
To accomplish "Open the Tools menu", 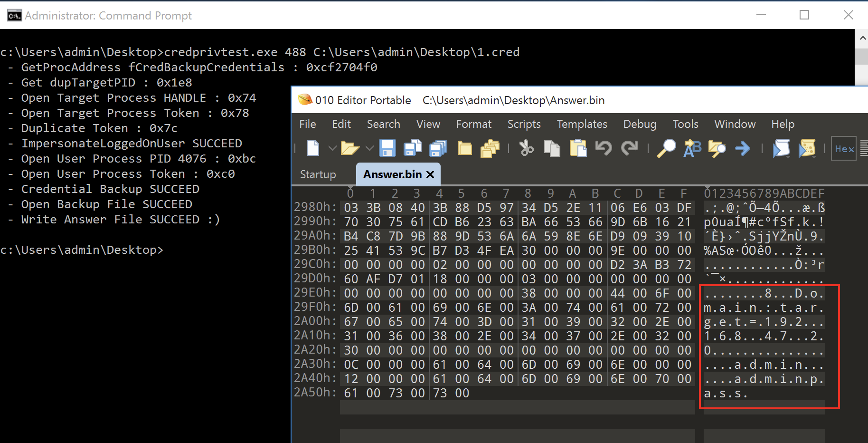I will 686,124.
